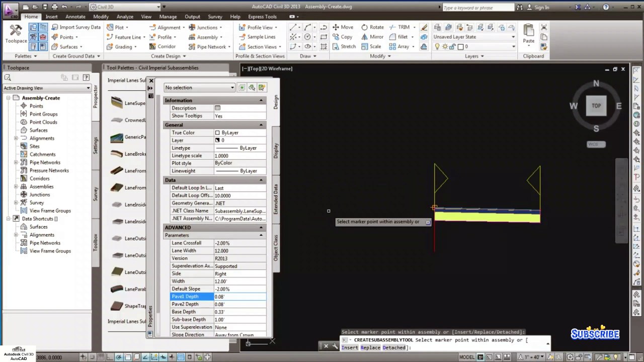Screen dimensions: 644x362
Task: Open the Toolspace palette button
Action: [x=16, y=34]
